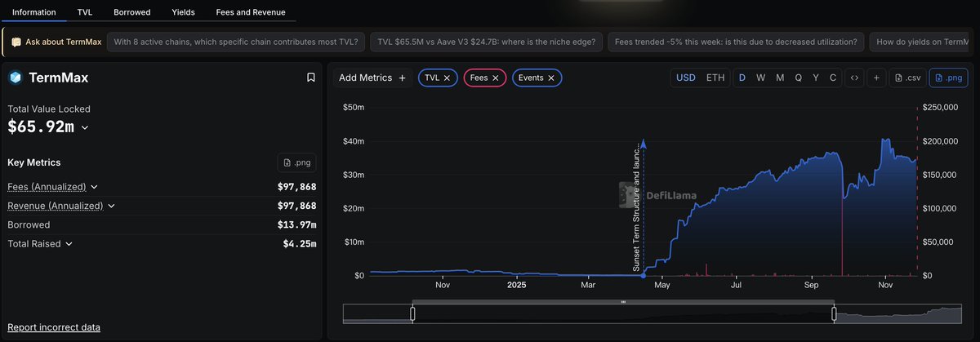Expand Total Raised row

(x=69, y=243)
